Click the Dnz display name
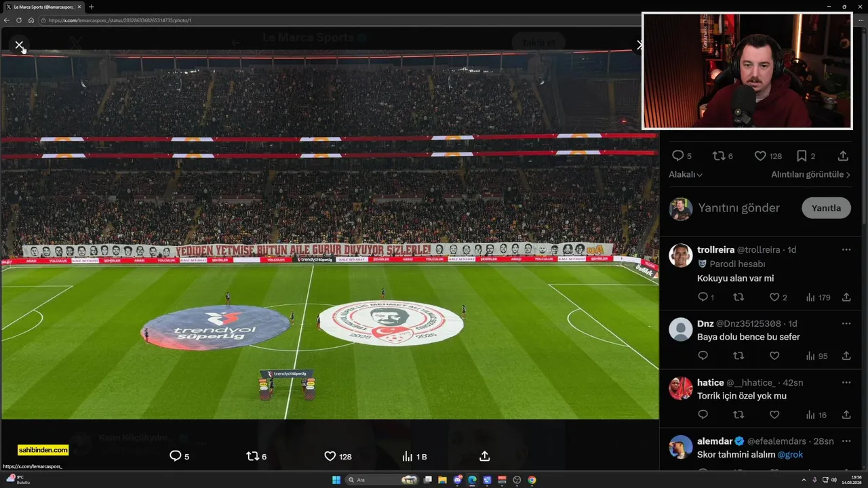This screenshot has width=868, height=488. tap(705, 323)
